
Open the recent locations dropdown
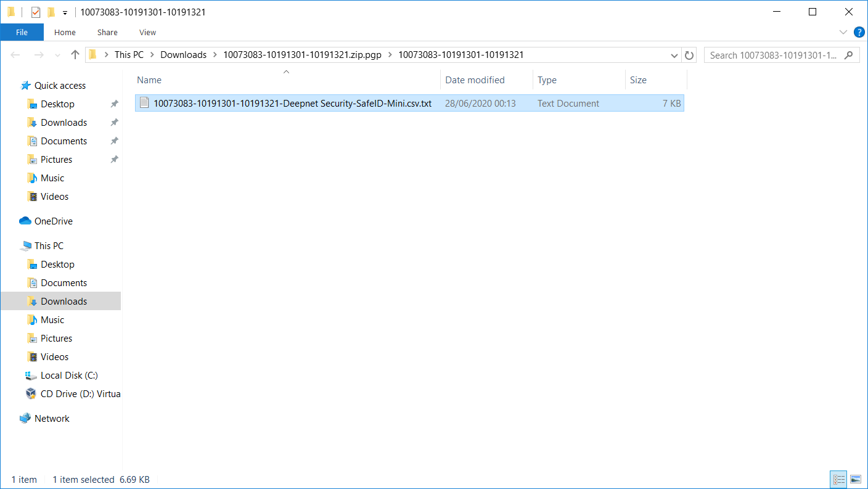(57, 55)
